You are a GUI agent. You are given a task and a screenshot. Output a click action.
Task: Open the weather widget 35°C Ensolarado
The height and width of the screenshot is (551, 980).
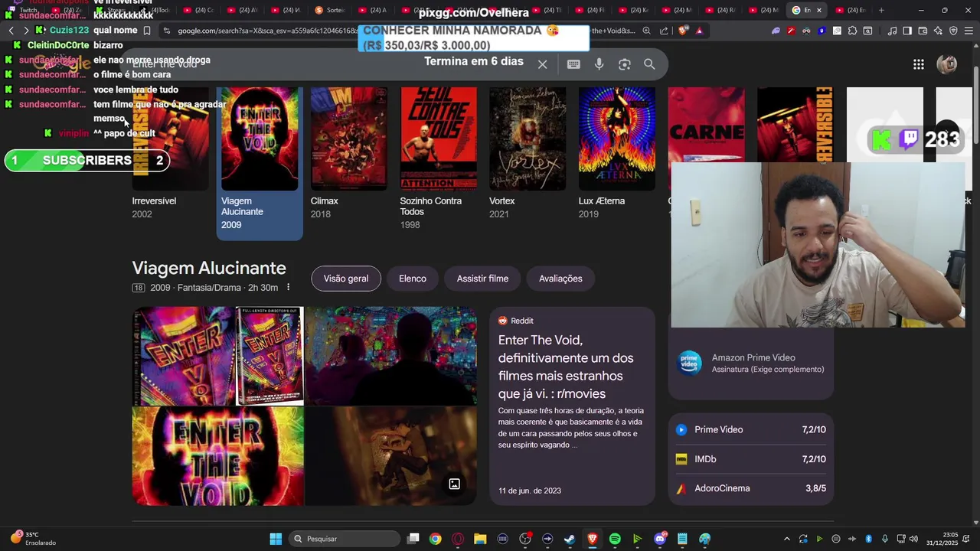pos(34,539)
